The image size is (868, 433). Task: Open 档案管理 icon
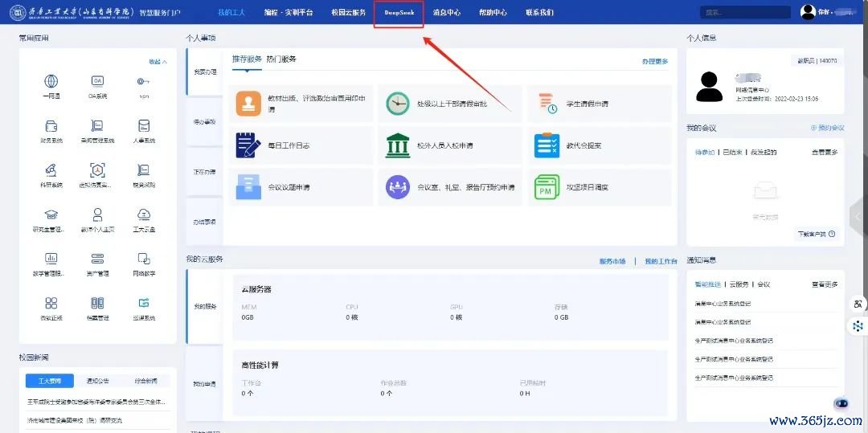[x=97, y=303]
